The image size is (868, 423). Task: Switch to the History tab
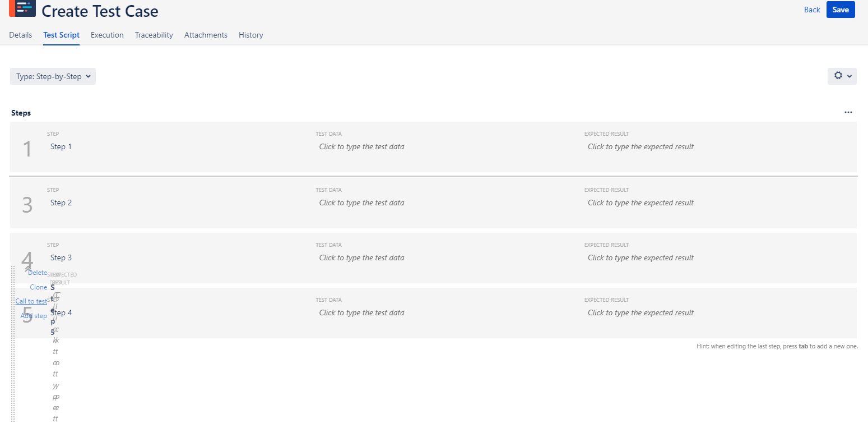(250, 35)
